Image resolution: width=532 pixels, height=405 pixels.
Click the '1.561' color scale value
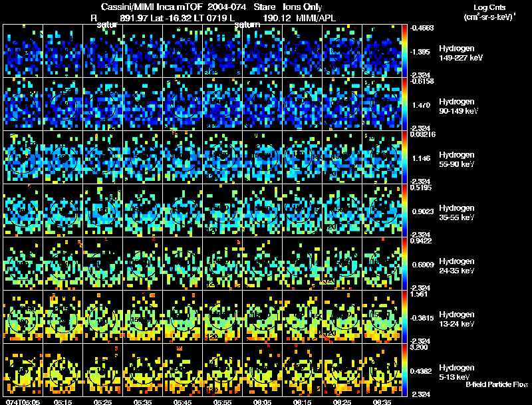tap(419, 294)
